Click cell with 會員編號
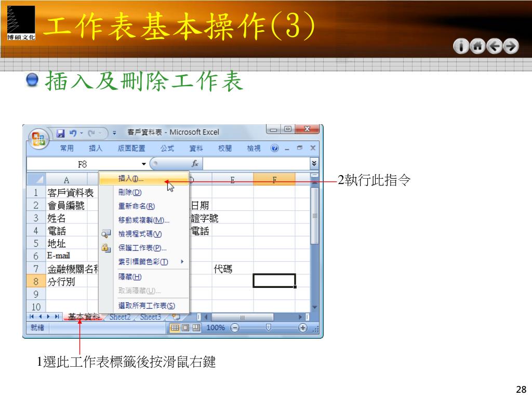The image size is (532, 399). pos(66,206)
